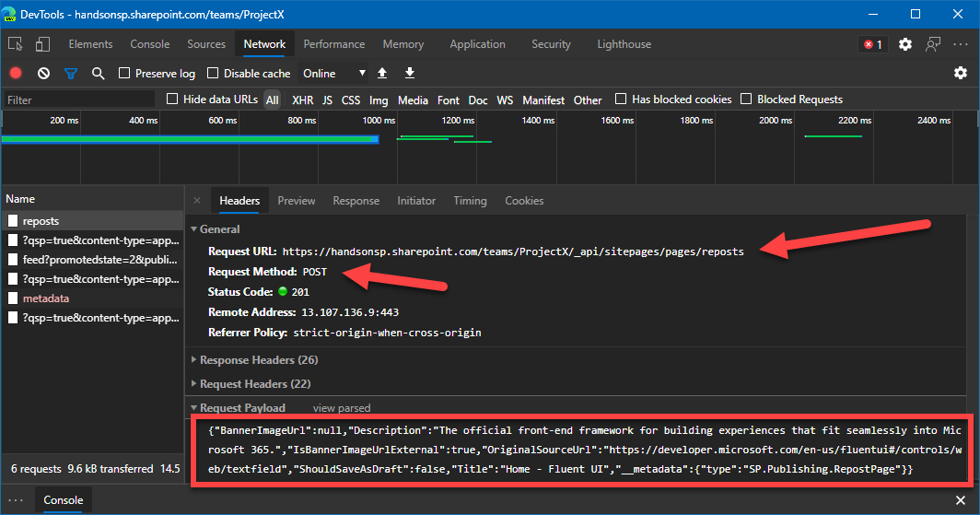Image resolution: width=980 pixels, height=515 pixels.
Task: Stop recording network log
Action: (16, 74)
